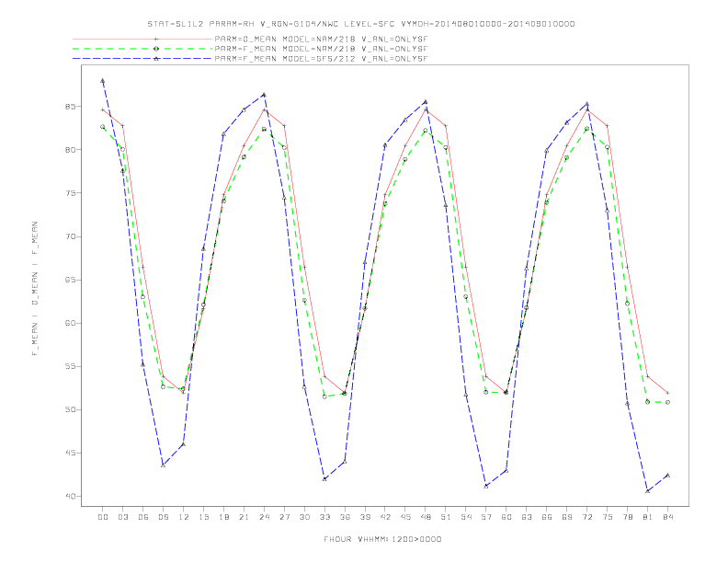Image resolution: width=728 pixels, height=563 pixels.
Task: Click the chart title starting with STAT=SL1L2
Action: click(x=361, y=24)
